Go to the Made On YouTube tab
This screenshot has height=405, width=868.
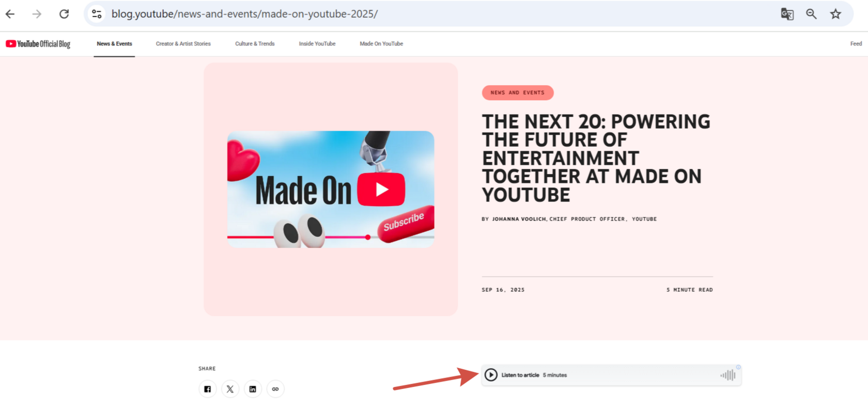[x=381, y=44]
